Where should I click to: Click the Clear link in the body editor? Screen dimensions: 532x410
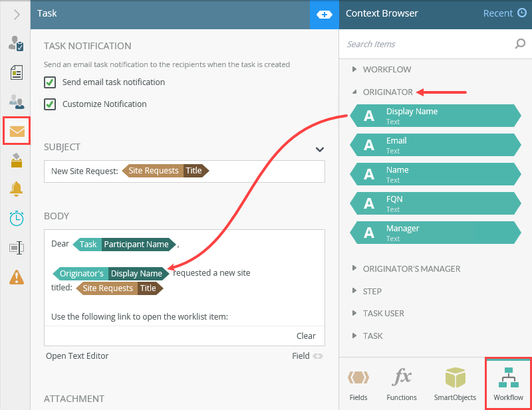306,336
